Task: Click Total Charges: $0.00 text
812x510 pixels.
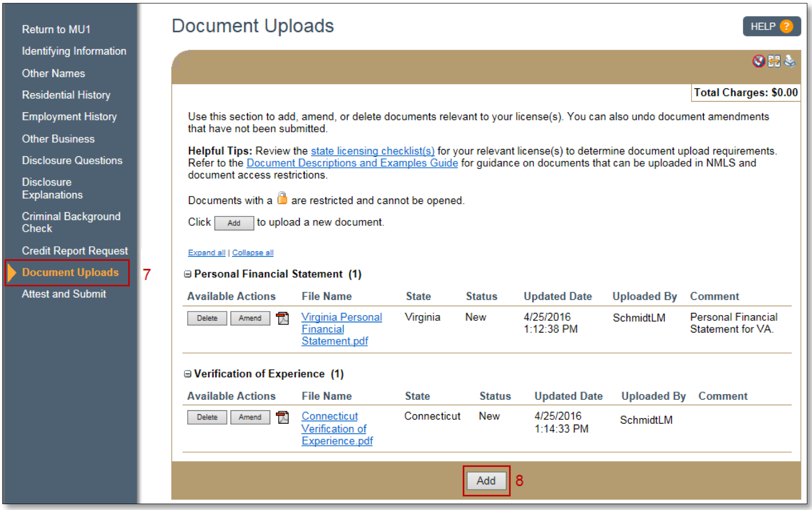Action: (746, 93)
